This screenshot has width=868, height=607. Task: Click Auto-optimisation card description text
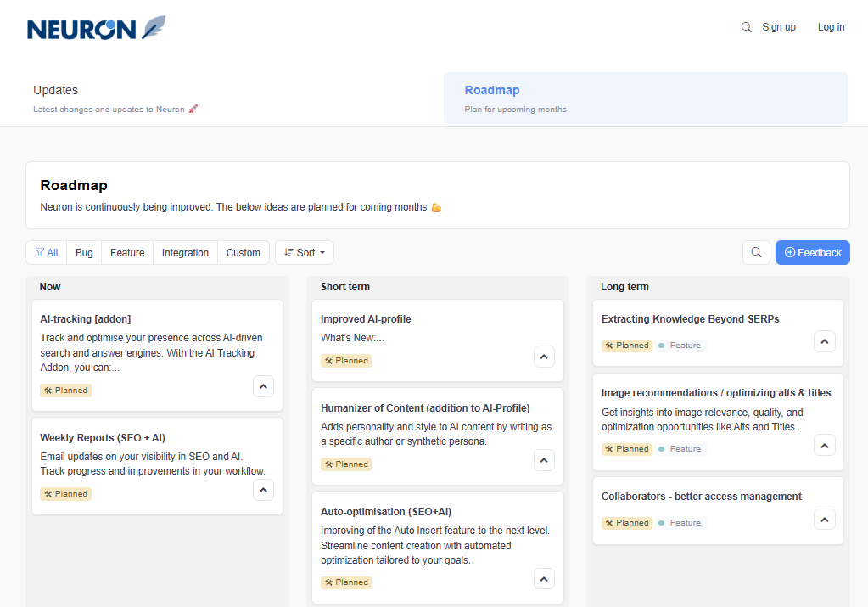pos(435,546)
